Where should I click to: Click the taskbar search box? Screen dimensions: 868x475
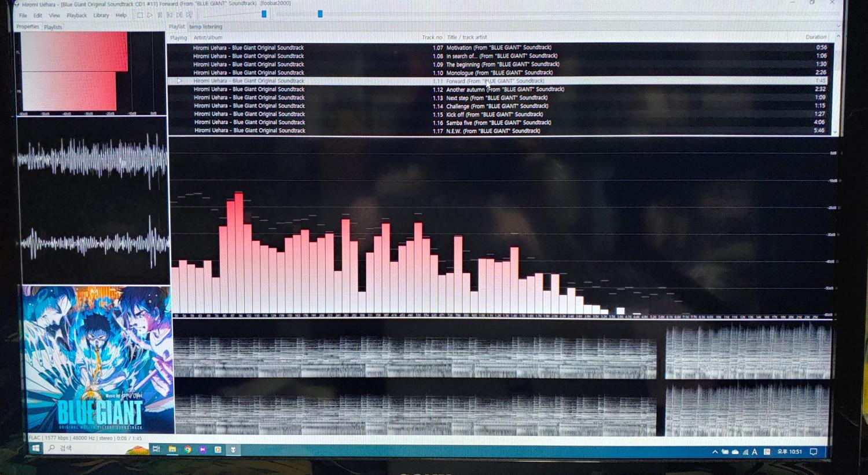[x=95, y=448]
